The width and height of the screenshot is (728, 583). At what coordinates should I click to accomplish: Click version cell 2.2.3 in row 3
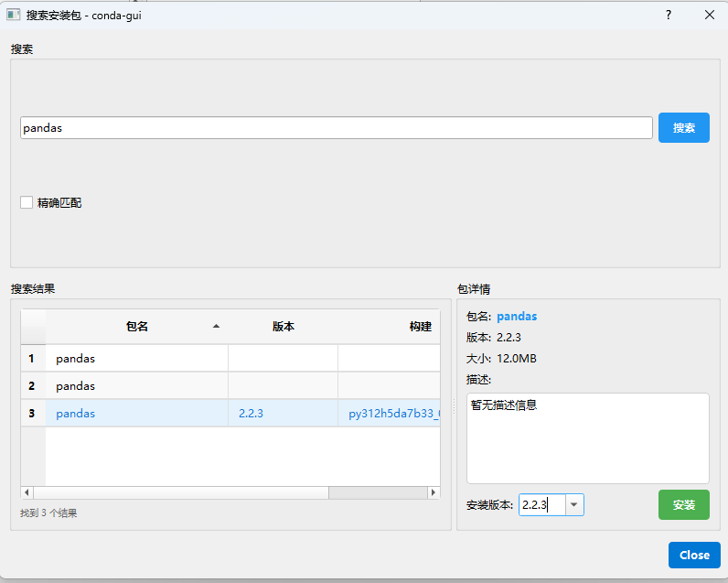click(284, 414)
